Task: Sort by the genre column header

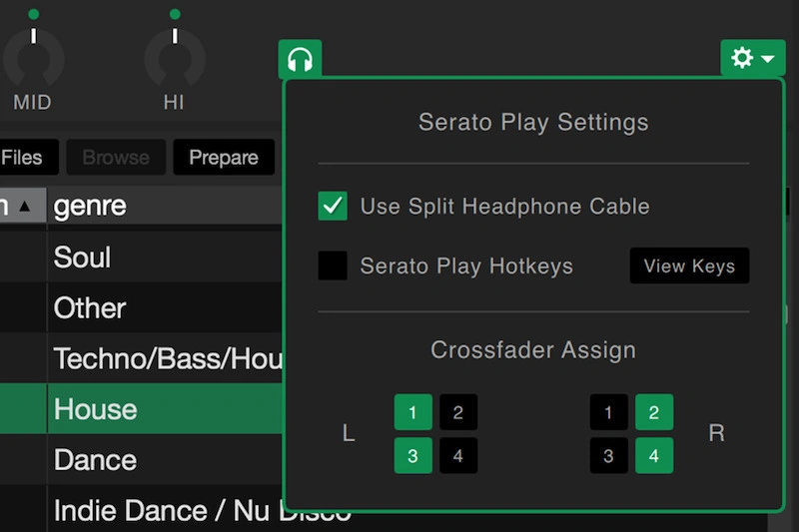Action: (165, 206)
